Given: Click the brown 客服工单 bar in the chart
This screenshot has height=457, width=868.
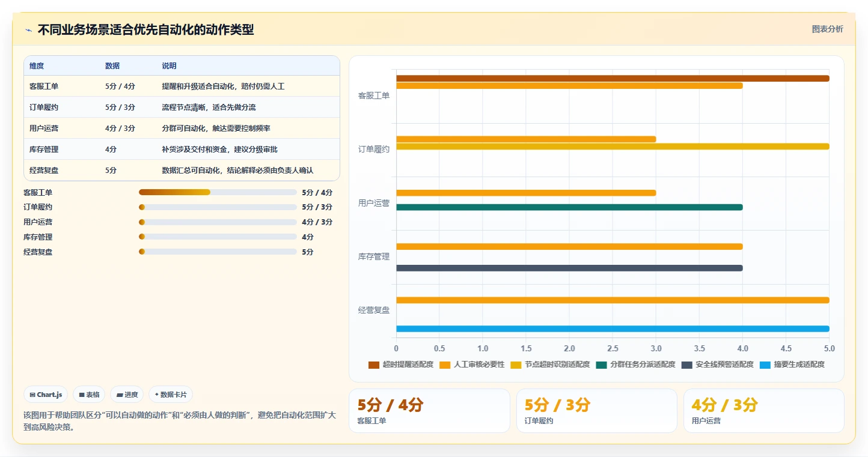Looking at the screenshot, I should point(613,78).
